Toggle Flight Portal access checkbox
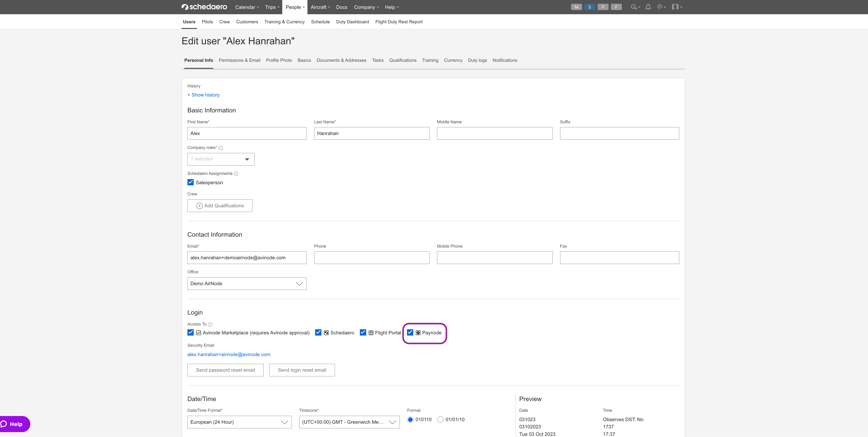 [x=363, y=333]
